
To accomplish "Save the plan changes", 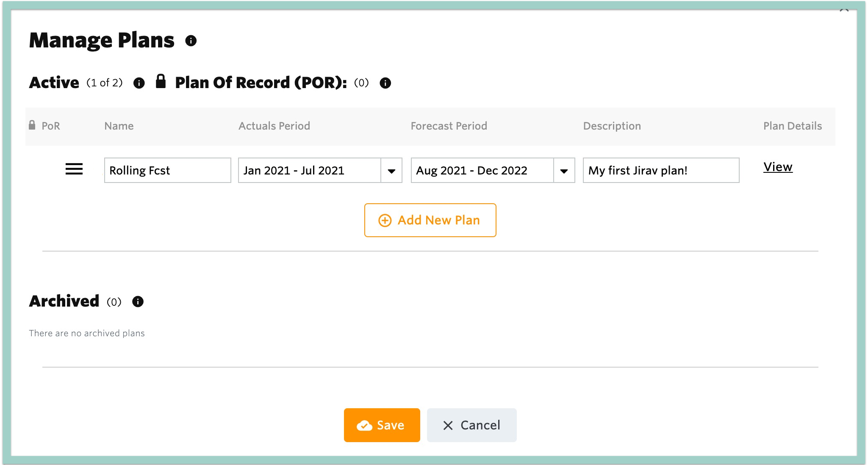I will click(382, 425).
